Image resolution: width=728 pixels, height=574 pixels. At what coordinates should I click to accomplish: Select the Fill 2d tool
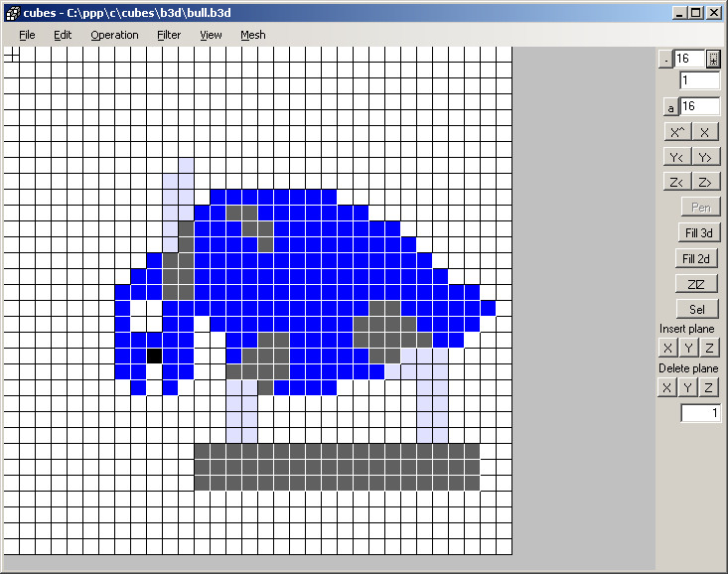696,258
